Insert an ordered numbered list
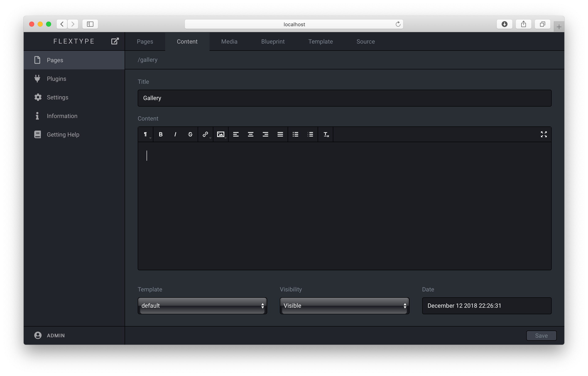The width and height of the screenshot is (588, 376). (x=310, y=134)
